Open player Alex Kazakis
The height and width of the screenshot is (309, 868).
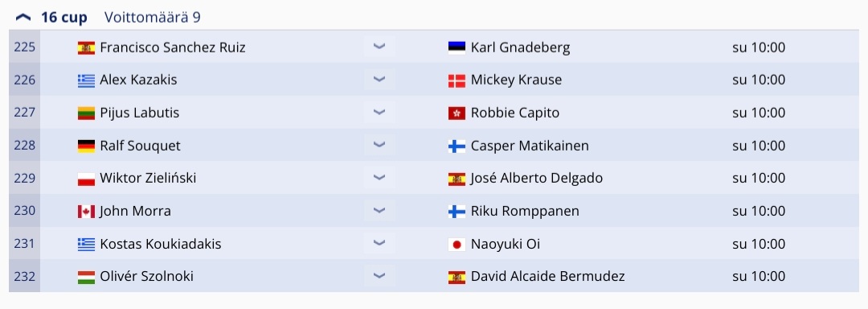tap(138, 80)
